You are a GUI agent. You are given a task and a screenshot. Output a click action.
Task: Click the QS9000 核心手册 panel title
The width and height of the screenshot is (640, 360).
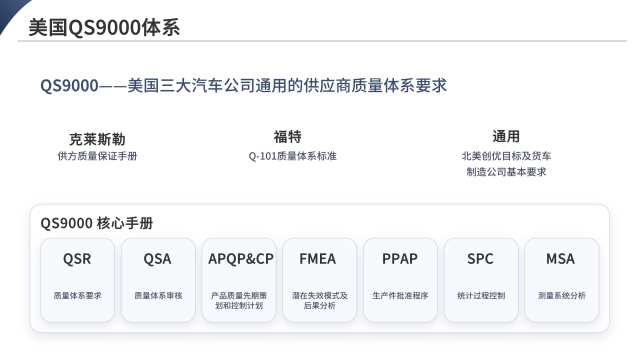click(x=97, y=223)
